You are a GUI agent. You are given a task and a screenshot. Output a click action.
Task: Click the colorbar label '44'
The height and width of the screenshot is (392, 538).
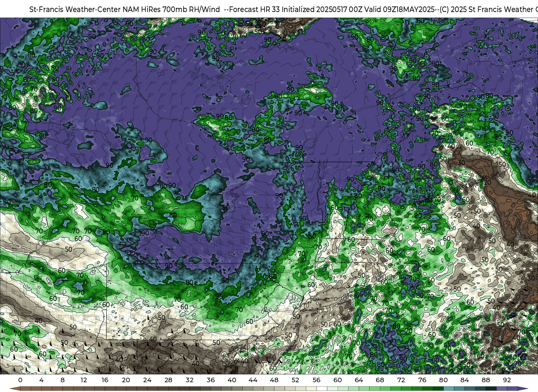pos(253,380)
